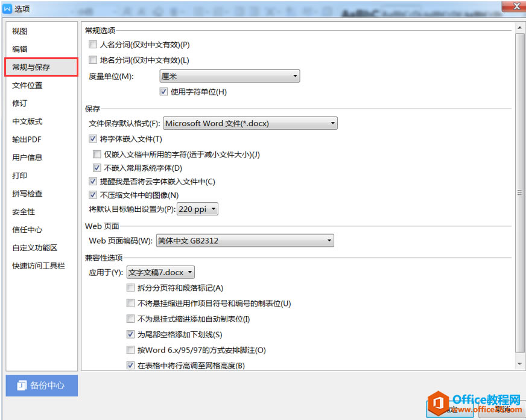The width and height of the screenshot is (526, 420).
Task: Open the 信任中心 category
Action: 27,230
